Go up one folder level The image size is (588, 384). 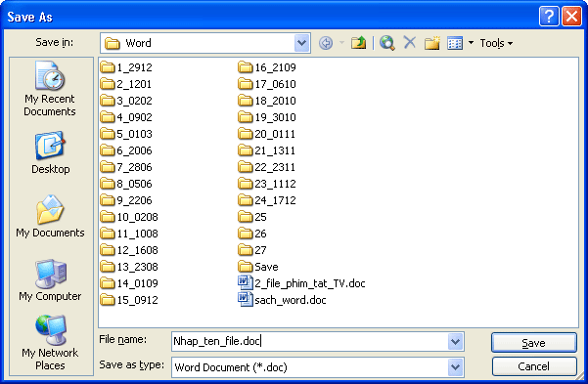pos(358,43)
